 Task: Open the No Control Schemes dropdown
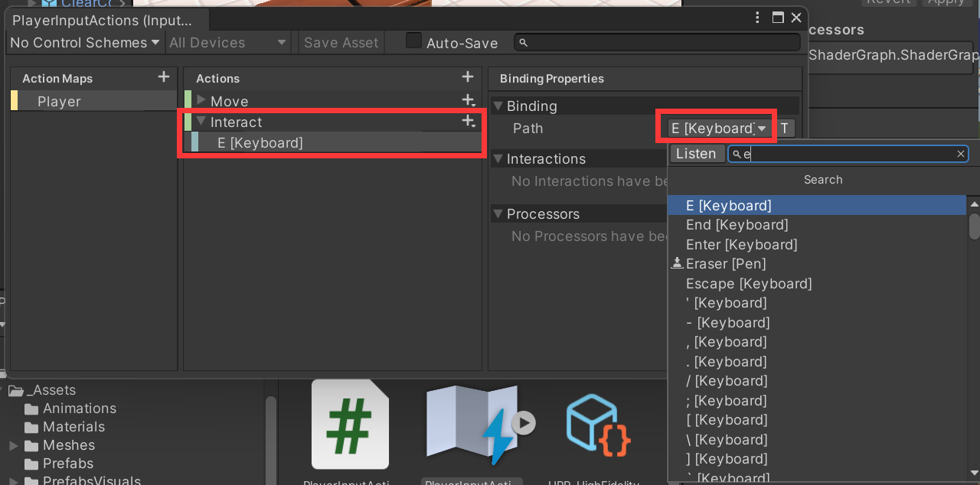click(84, 43)
